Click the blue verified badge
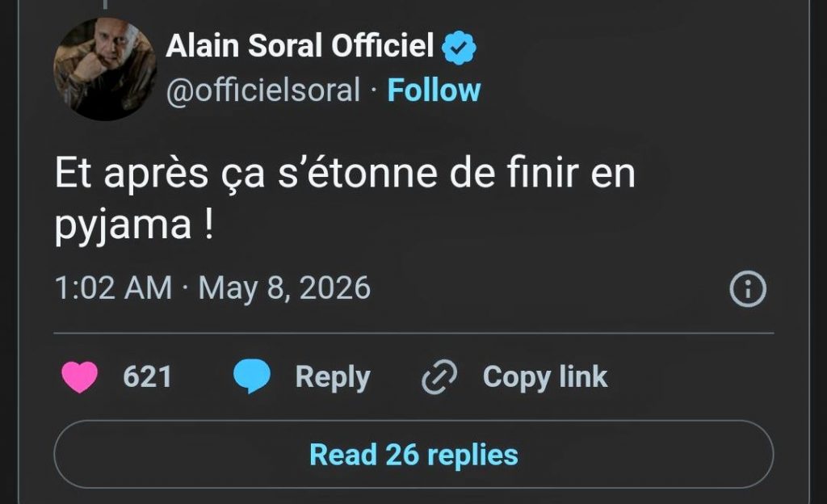The width and height of the screenshot is (827, 504). pyautogui.click(x=459, y=48)
